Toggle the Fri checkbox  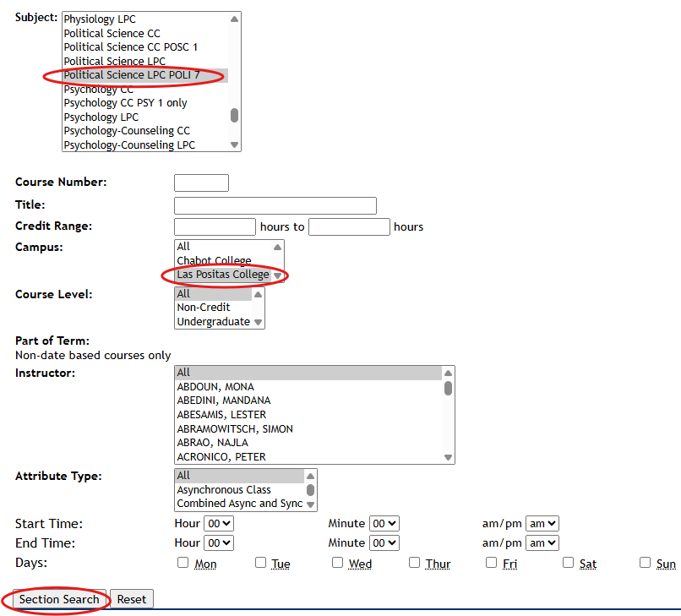(492, 563)
